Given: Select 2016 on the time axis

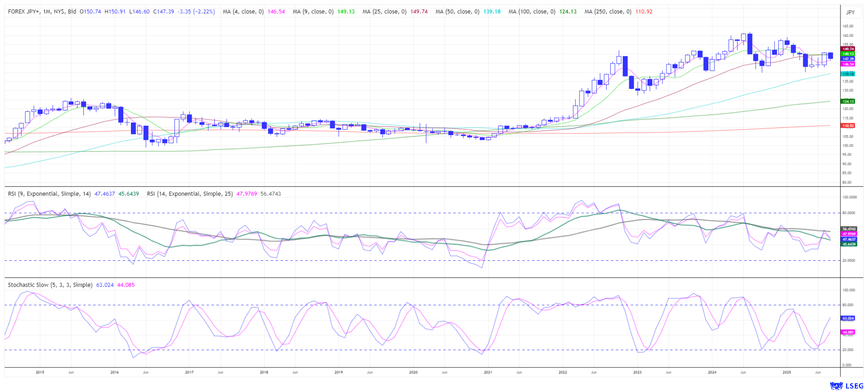Looking at the screenshot, I should click(x=115, y=372).
